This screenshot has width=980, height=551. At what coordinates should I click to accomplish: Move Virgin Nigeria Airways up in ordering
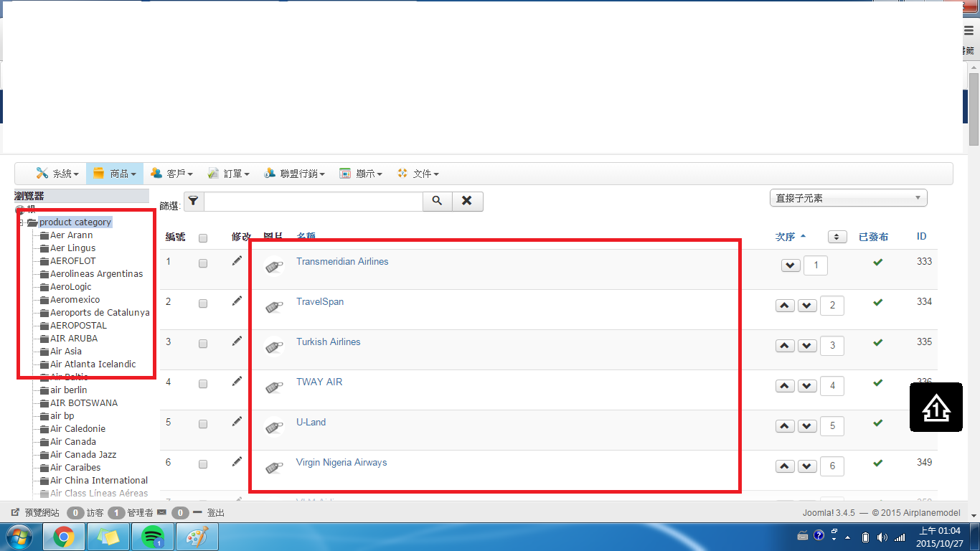785,466
